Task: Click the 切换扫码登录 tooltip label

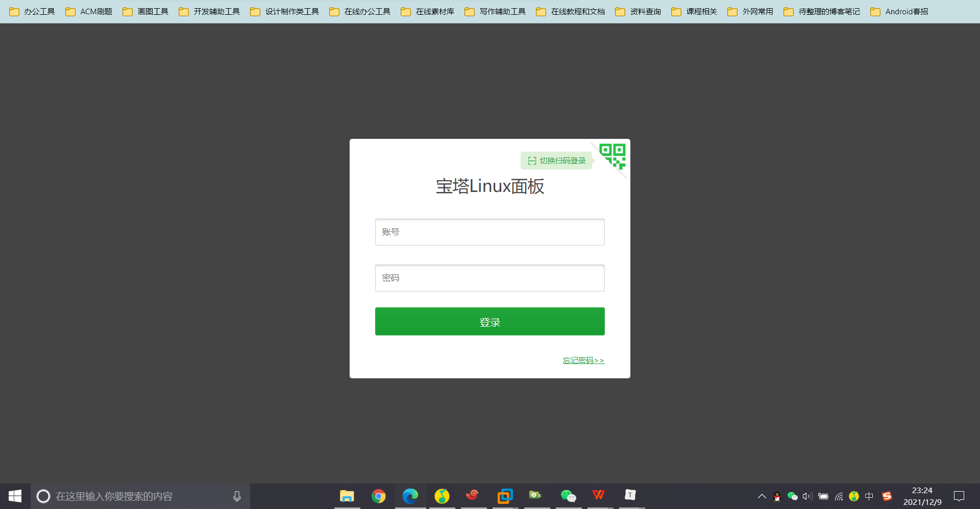Action: (x=557, y=161)
